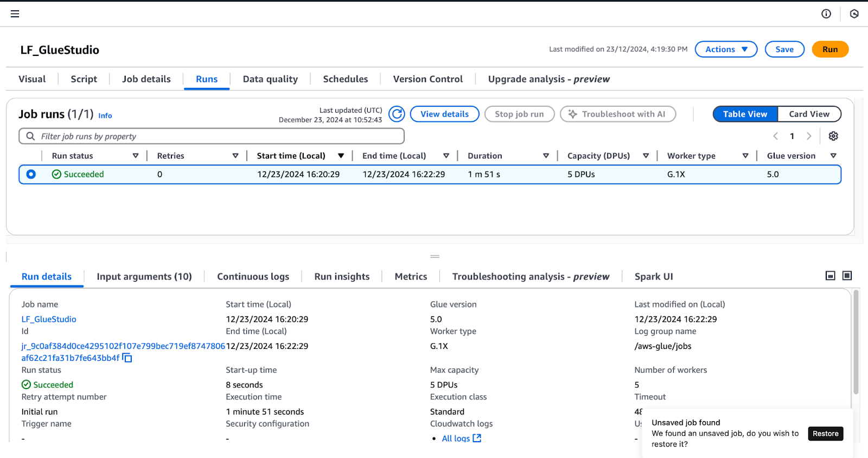Copy the job run Id
Viewport: 868px width, 458px height.
click(127, 358)
